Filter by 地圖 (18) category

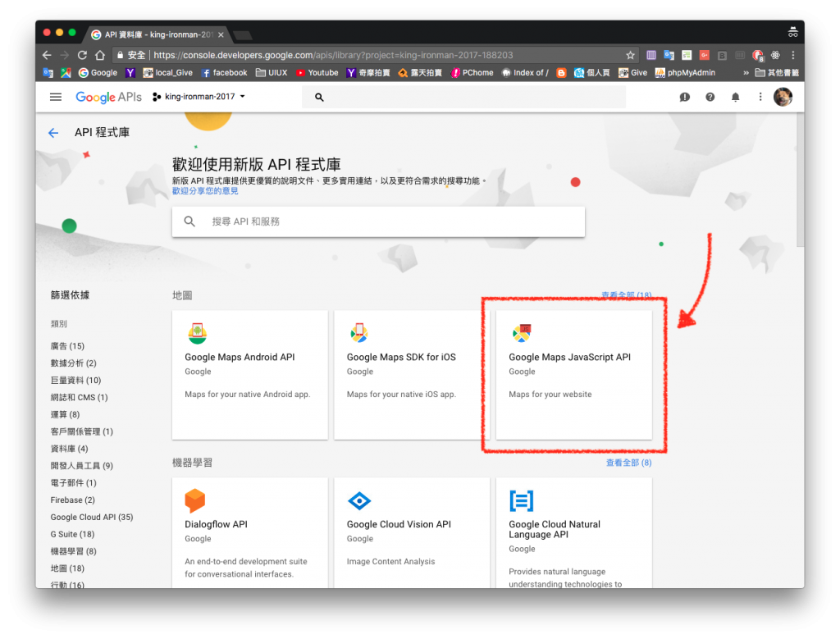pos(67,568)
